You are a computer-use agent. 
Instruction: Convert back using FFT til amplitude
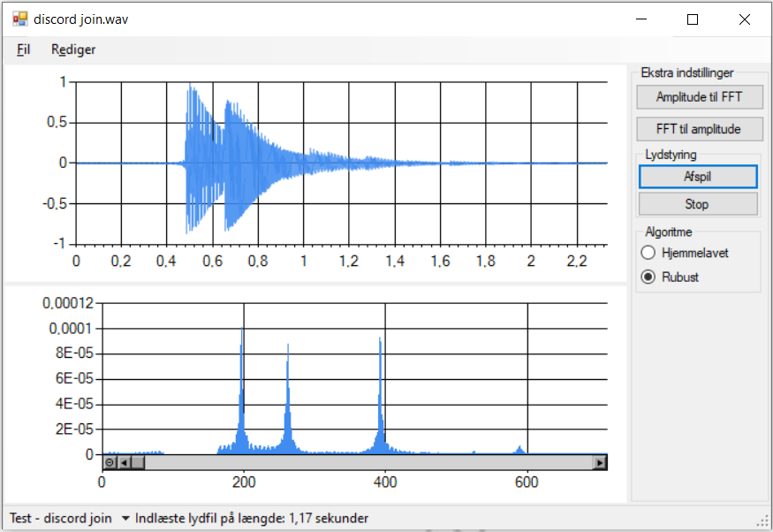(x=699, y=128)
